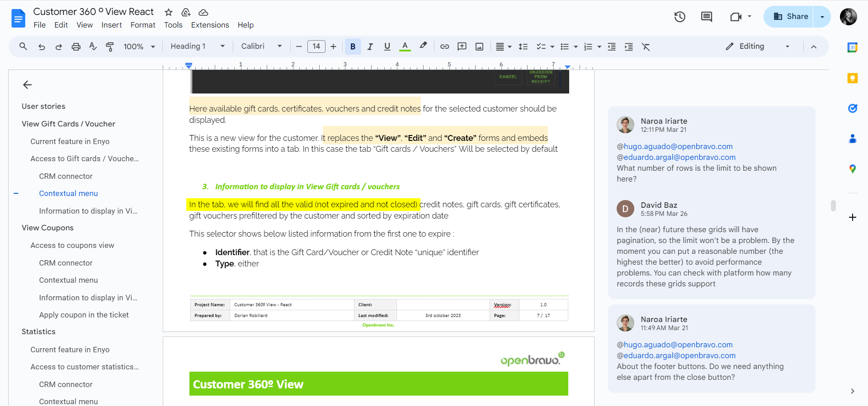
Task: Open the Insert menu
Action: tap(112, 25)
